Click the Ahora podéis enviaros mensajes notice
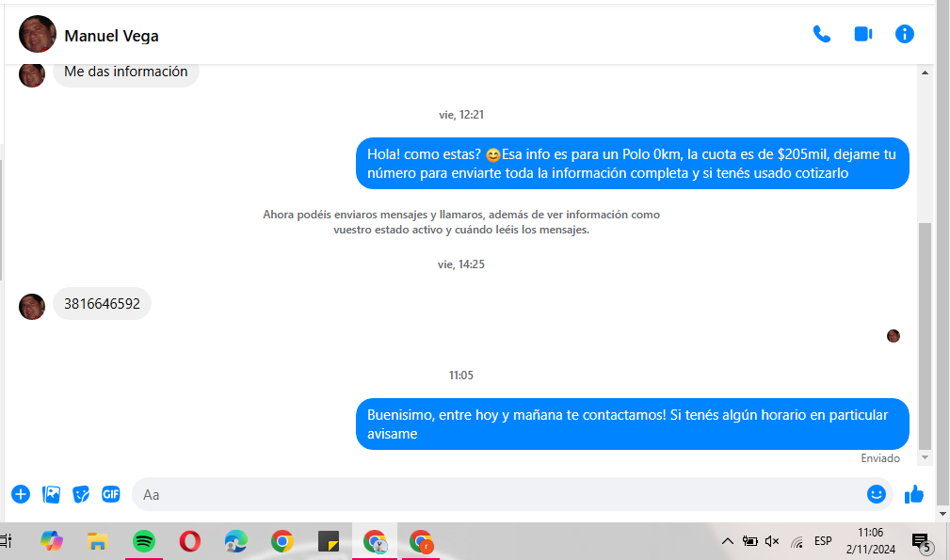The width and height of the screenshot is (950, 560). [x=461, y=221]
